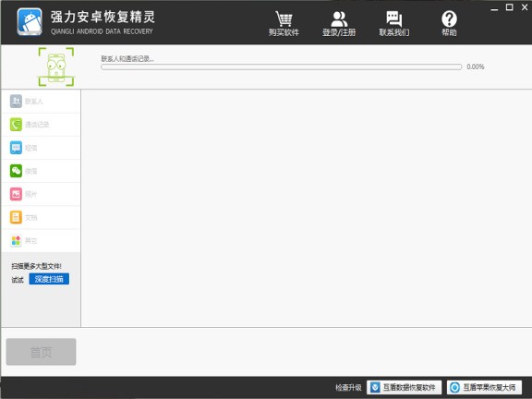Click the 深度扫描 deep scan button
Image resolution: width=532 pixels, height=399 pixels.
coord(49,279)
